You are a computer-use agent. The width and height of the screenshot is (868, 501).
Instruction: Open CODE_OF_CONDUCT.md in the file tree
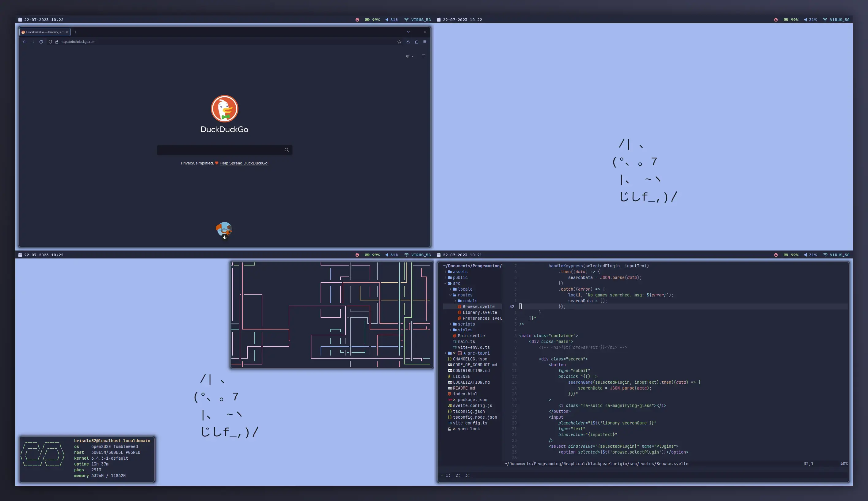pos(475,365)
